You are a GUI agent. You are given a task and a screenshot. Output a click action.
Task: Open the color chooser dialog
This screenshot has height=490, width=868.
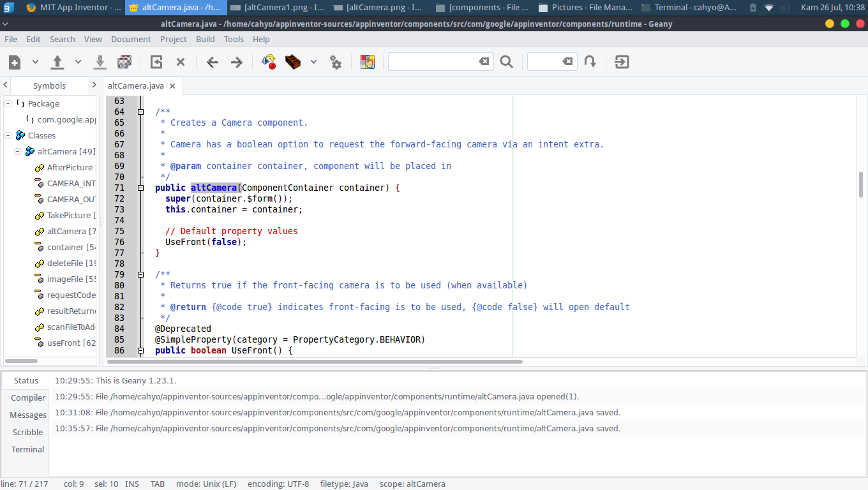coord(368,62)
